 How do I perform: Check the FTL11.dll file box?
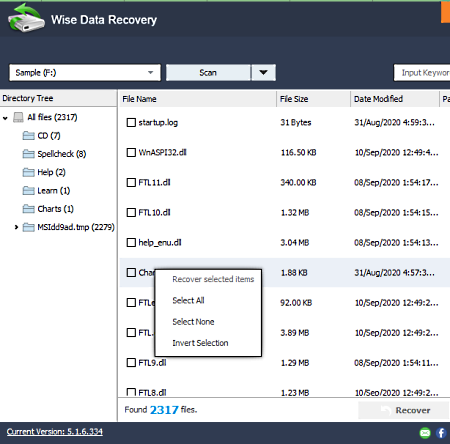tap(131, 182)
